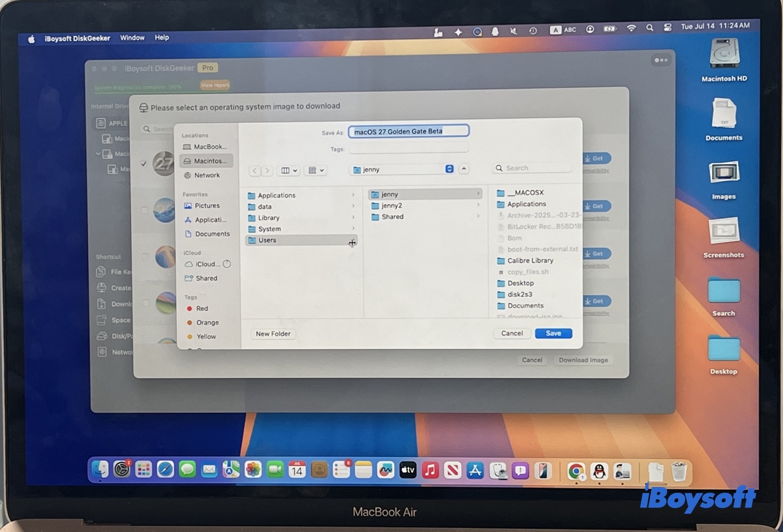The image size is (783, 532).
Task: Open the DiskGeeker more options ellipsis icon
Action: pos(660,60)
